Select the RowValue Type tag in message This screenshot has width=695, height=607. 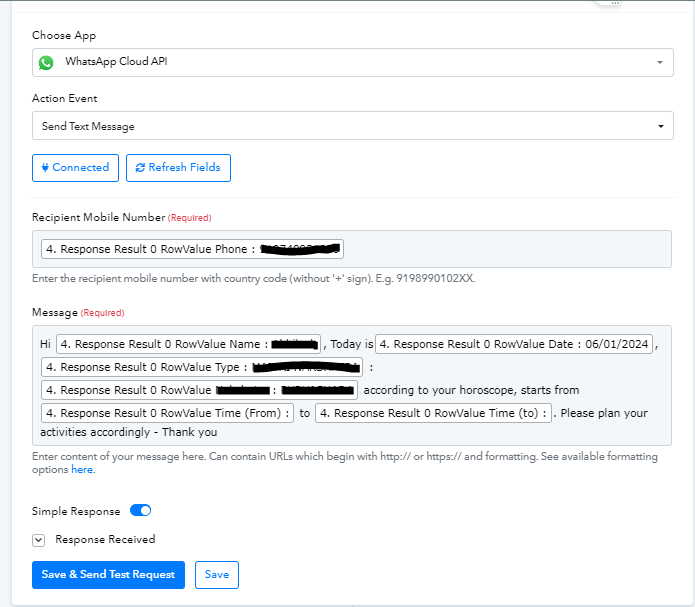202,367
